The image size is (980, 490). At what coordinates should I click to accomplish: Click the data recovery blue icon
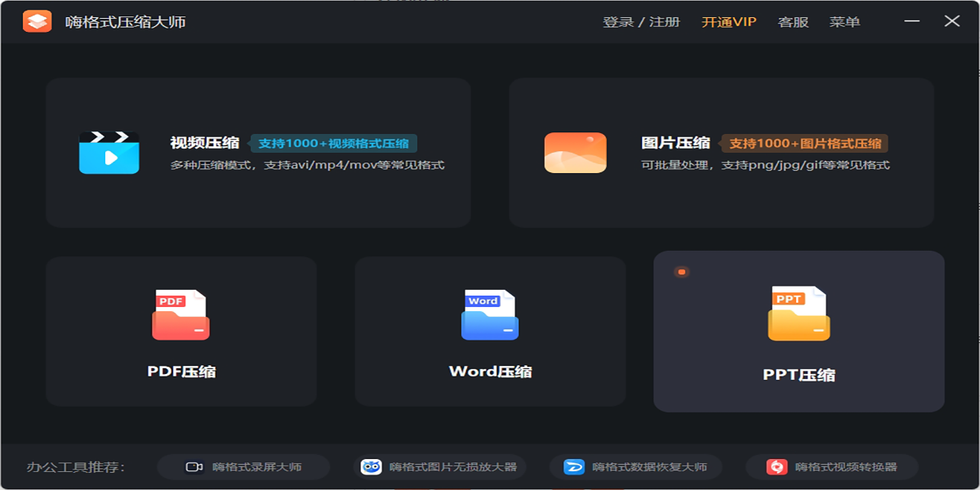(574, 467)
